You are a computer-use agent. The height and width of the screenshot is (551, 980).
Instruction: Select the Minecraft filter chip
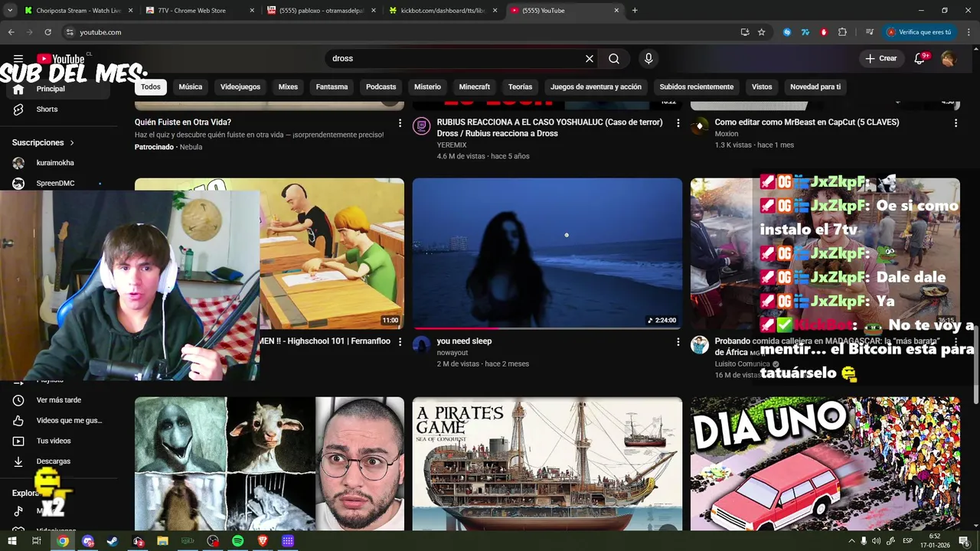[474, 86]
